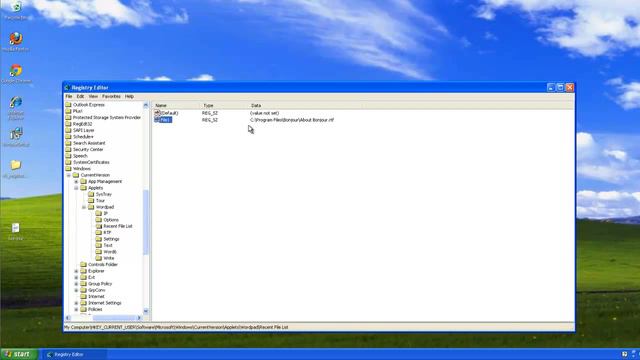Click the string icon of File1 value

pos(157,120)
